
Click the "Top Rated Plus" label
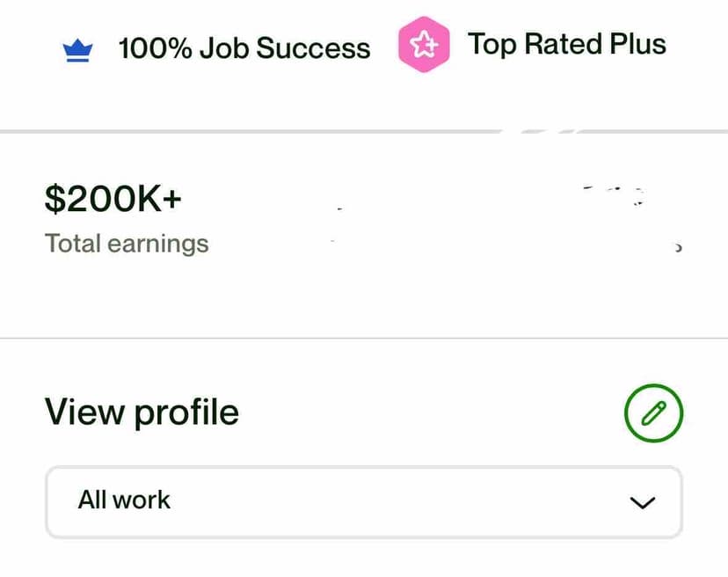pos(567,44)
